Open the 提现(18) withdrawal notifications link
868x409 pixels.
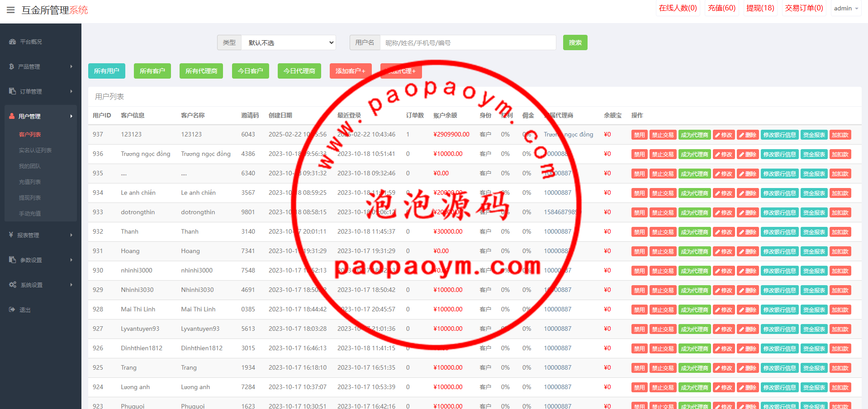click(760, 8)
